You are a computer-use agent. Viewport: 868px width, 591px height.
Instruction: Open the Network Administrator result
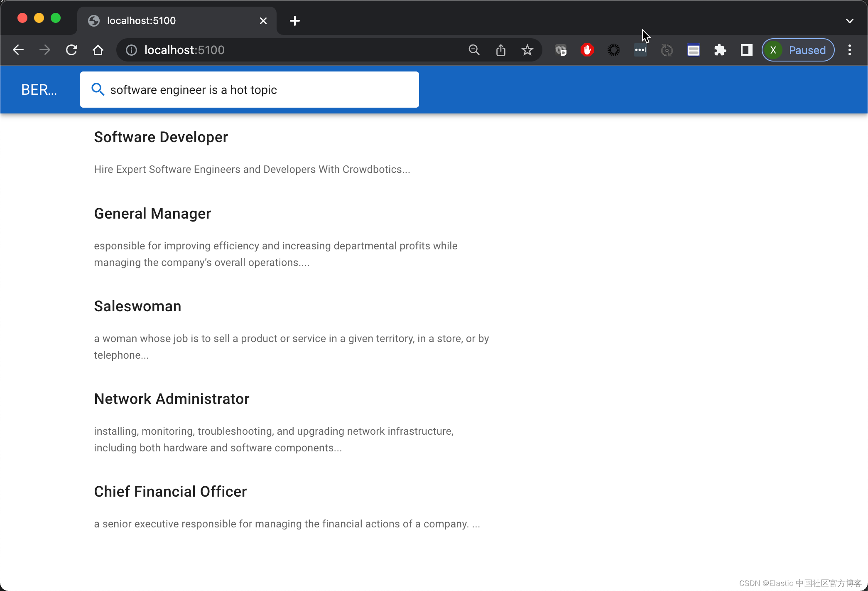point(172,399)
